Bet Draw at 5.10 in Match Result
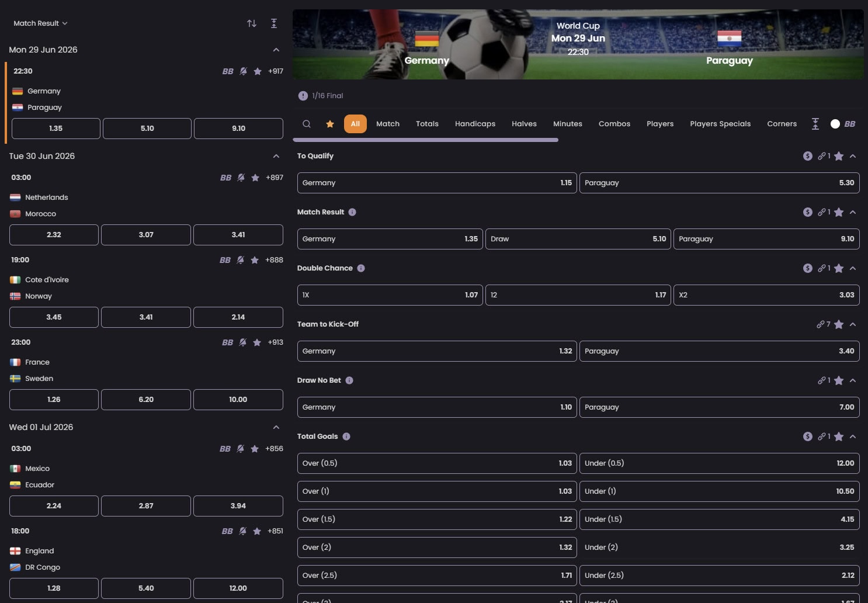 [x=578, y=239]
